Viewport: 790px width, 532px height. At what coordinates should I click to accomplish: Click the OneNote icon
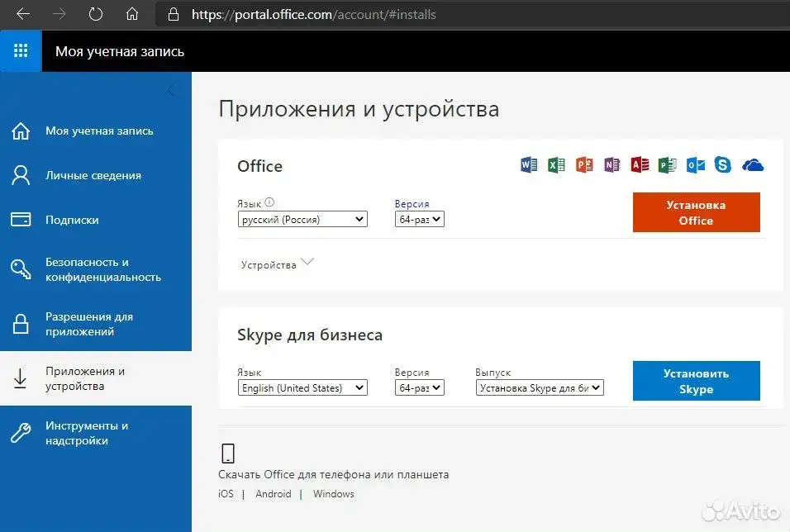pos(612,164)
